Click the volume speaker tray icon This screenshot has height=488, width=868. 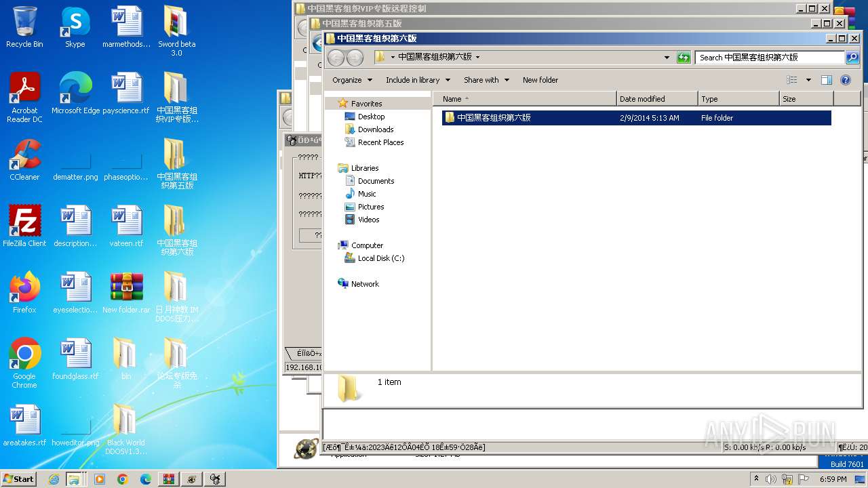(771, 479)
